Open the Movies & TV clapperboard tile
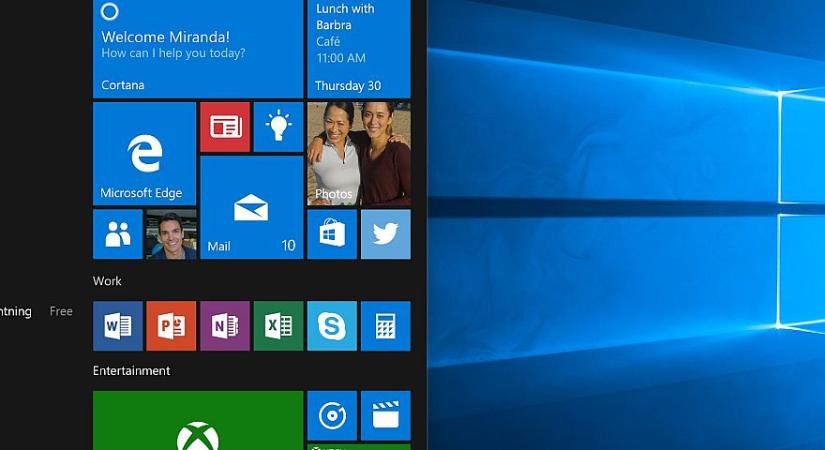 [x=386, y=415]
